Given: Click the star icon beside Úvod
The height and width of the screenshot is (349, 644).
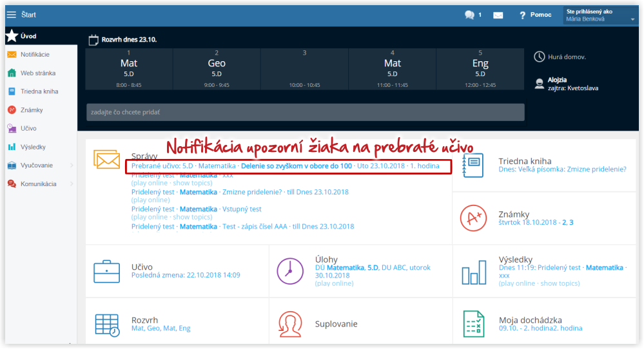Looking at the screenshot, I should pyautogui.click(x=12, y=35).
